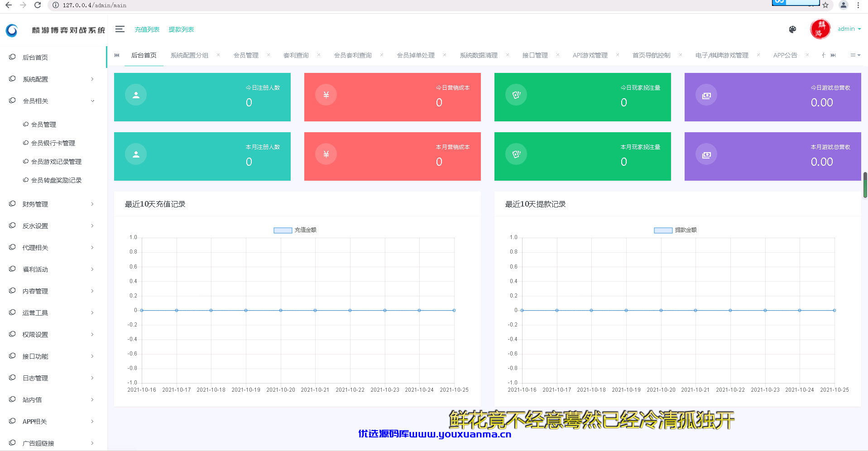Bookmark this page with star icon
The image size is (868, 451).
coord(825,5)
